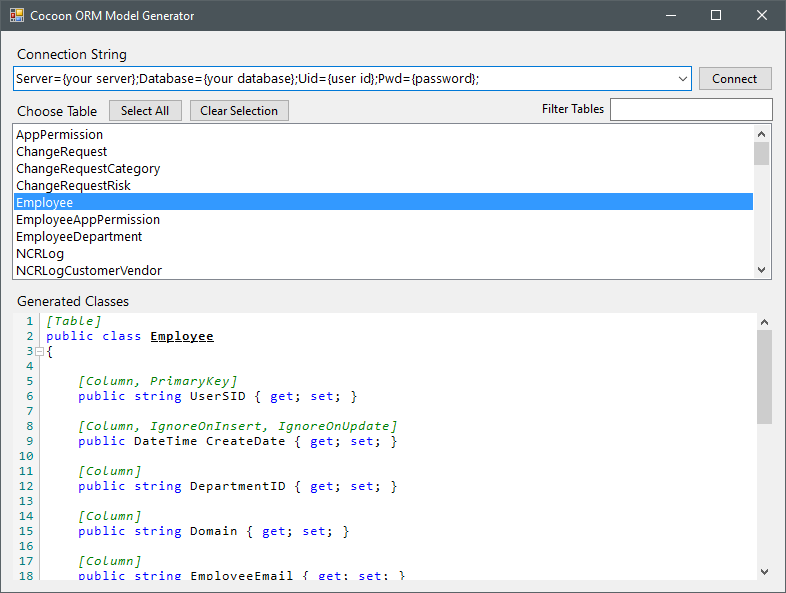Viewport: 786px width, 593px height.
Task: Click line number 10 in the gutter
Action: pos(26,456)
